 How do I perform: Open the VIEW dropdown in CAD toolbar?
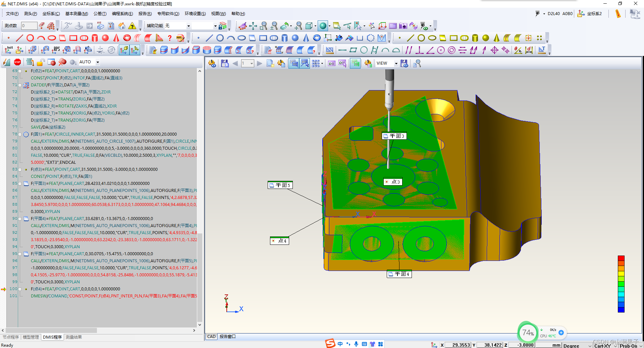click(396, 63)
